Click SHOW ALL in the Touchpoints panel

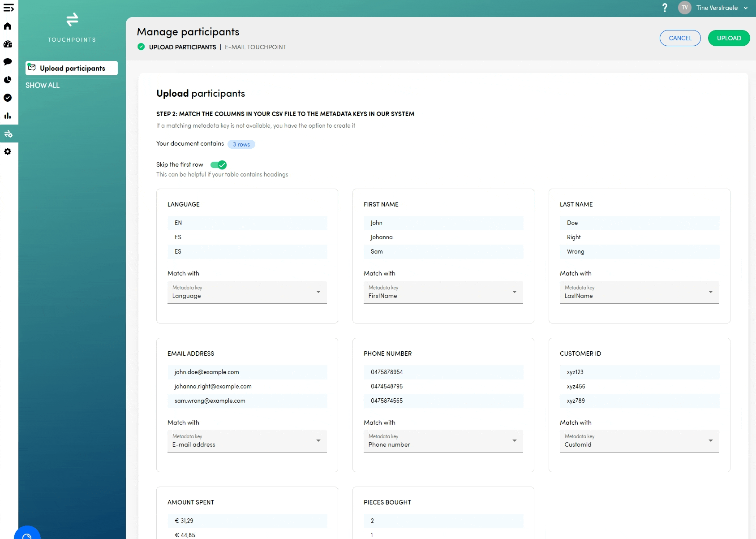43,85
